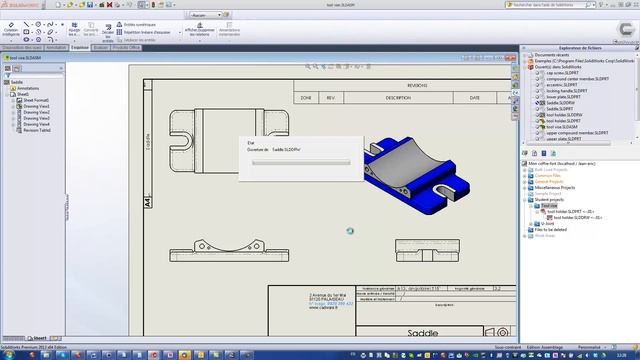
Task: Select cap screw.SLDPRT in open documents list
Action: [x=562, y=73]
